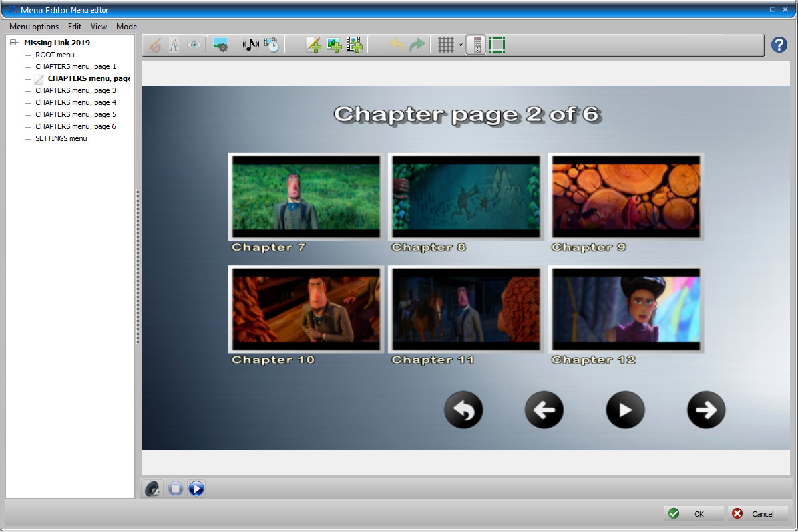Open the grid options dropdown arrow
798x532 pixels.
pyautogui.click(x=460, y=45)
